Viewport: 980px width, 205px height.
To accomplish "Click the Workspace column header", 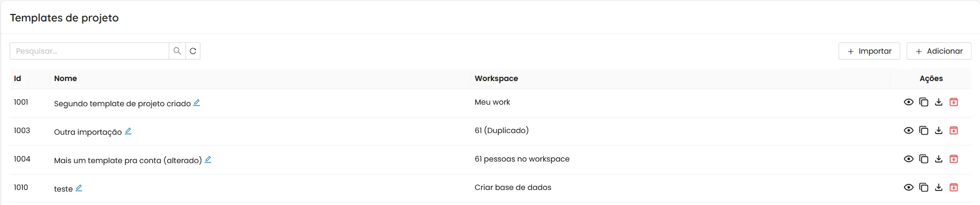I will (x=496, y=78).
